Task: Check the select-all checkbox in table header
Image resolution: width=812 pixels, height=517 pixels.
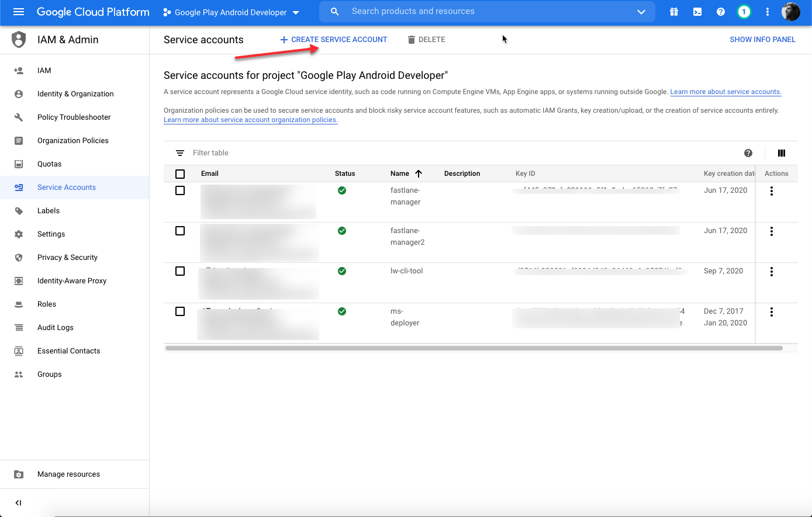Action: pos(179,174)
